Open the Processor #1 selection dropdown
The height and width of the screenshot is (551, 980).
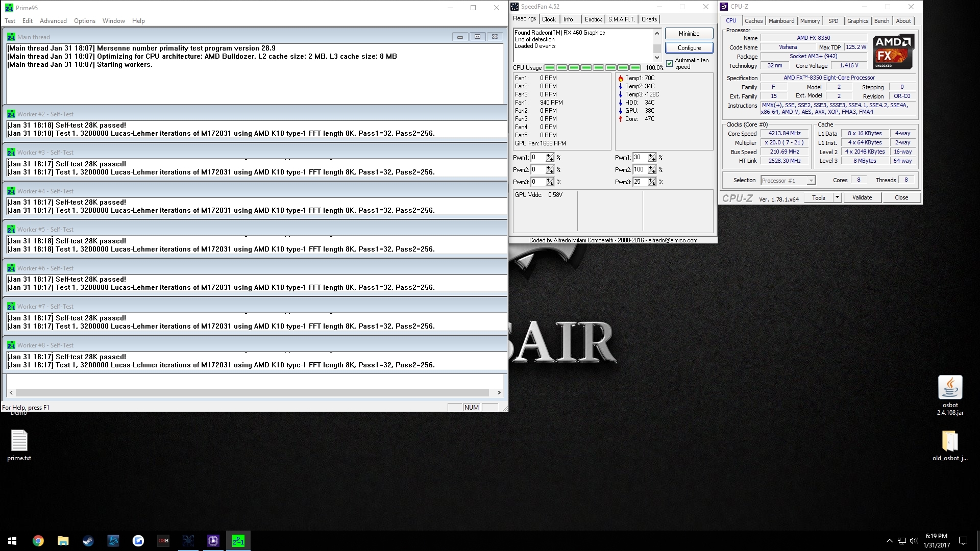point(788,181)
